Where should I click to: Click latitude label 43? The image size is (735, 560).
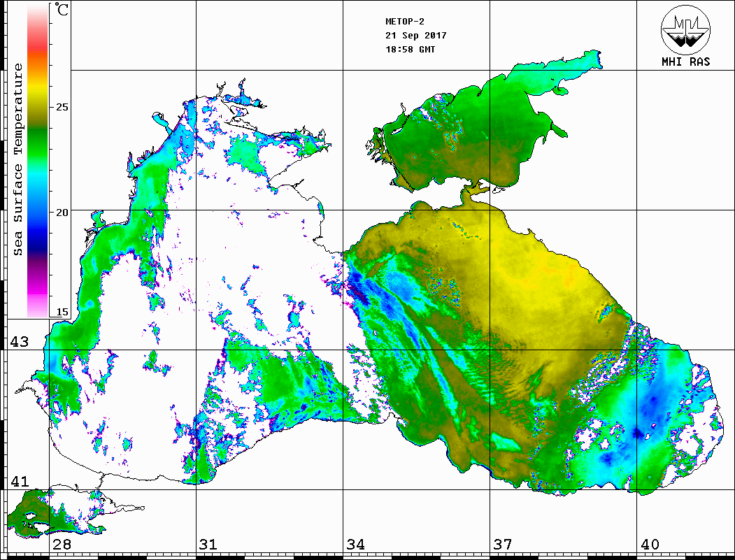[x=20, y=342]
